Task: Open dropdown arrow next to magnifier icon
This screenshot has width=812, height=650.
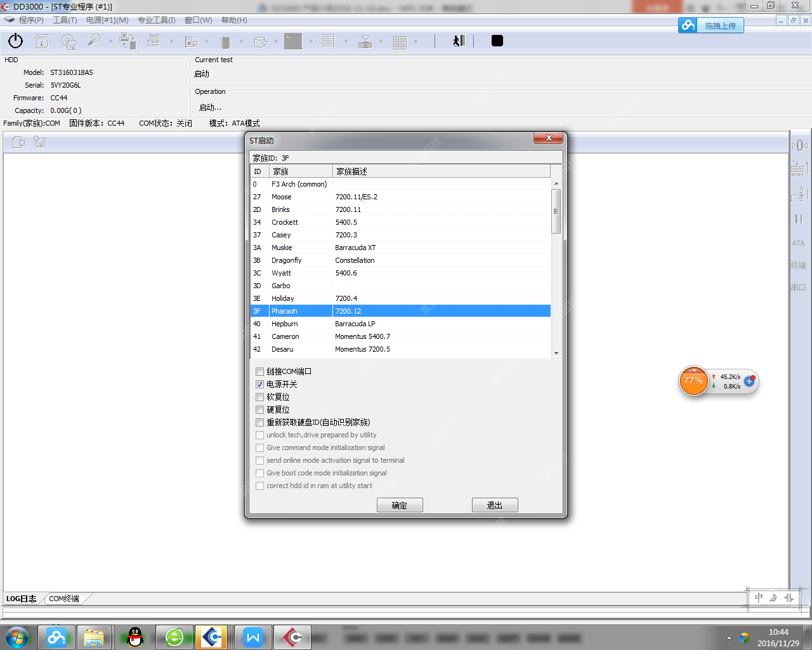Action: pyautogui.click(x=110, y=42)
